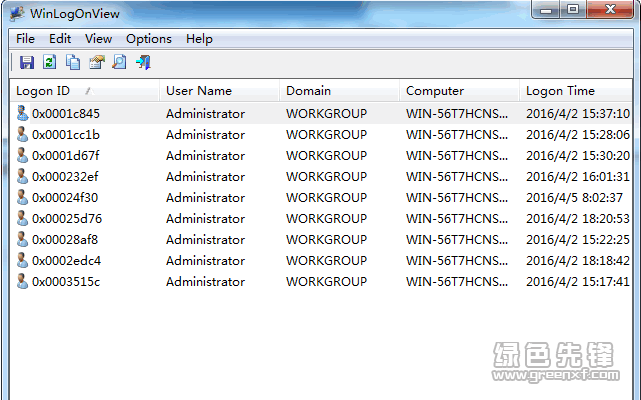Click the user icon for logon 0x0001c845
Image resolution: width=641 pixels, height=400 pixels.
point(22,113)
